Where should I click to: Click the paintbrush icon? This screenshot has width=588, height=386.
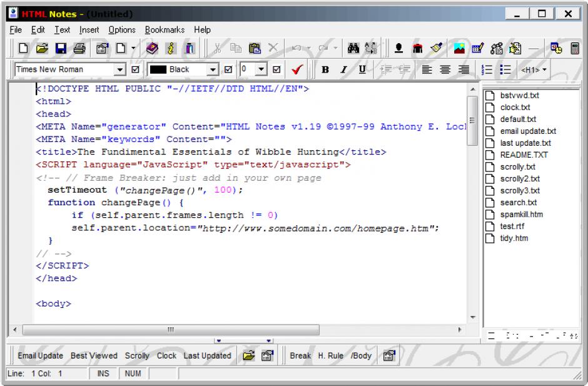point(436,48)
